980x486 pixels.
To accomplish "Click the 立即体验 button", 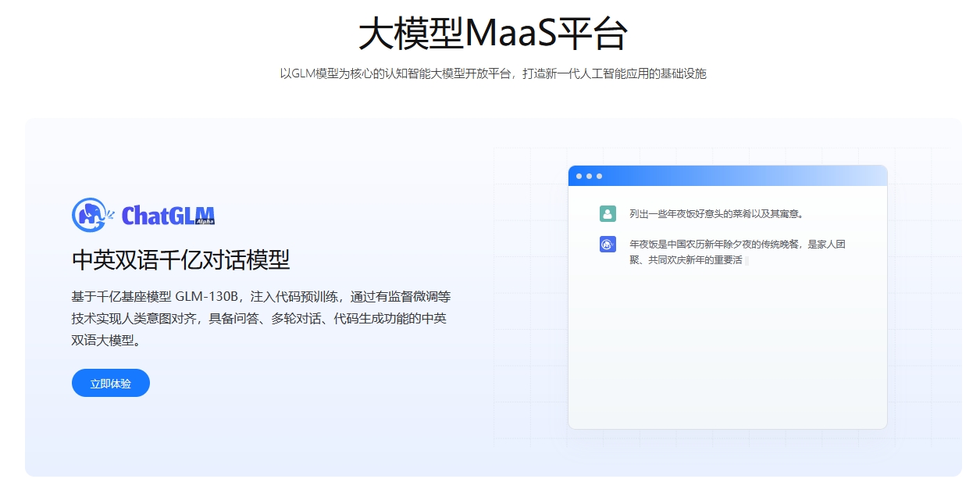I will tap(110, 383).
